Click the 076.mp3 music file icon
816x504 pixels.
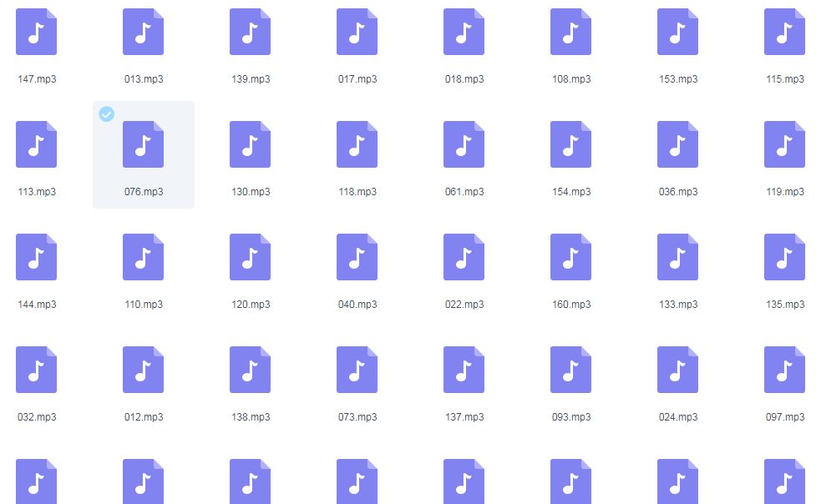(x=143, y=144)
